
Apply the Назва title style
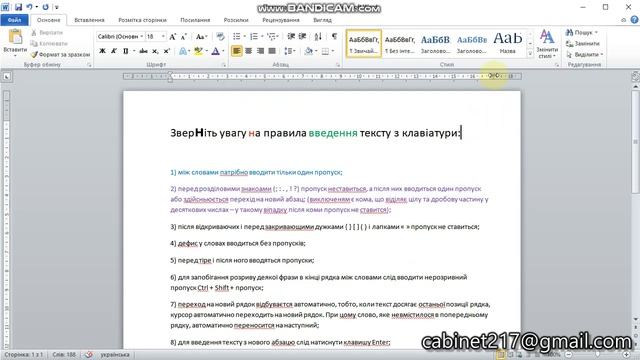coord(507,43)
